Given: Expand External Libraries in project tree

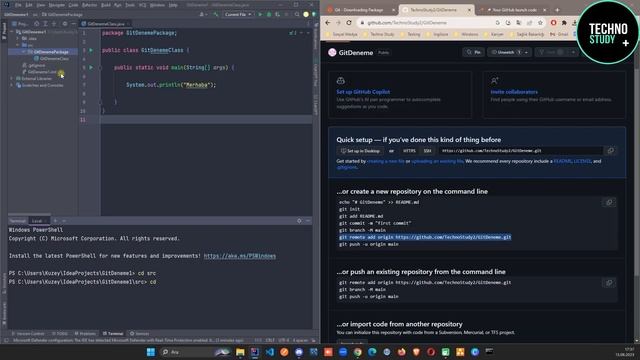Looking at the screenshot, I should [x=12, y=78].
